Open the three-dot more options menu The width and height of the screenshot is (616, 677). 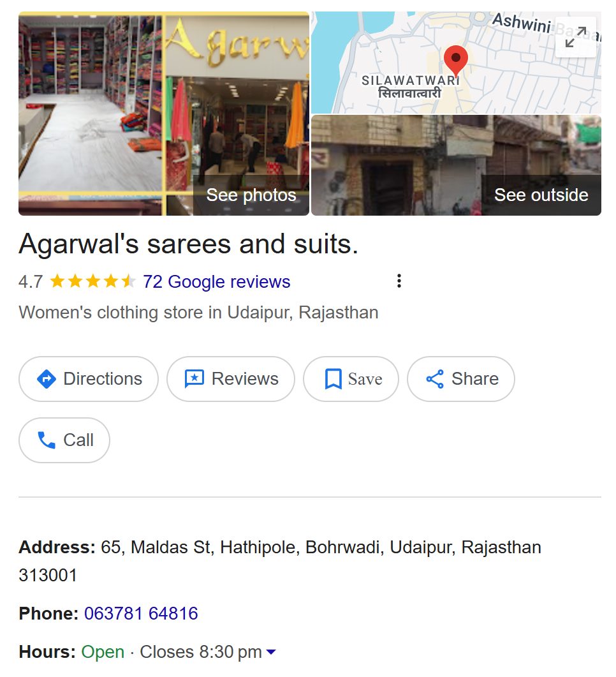tap(399, 281)
